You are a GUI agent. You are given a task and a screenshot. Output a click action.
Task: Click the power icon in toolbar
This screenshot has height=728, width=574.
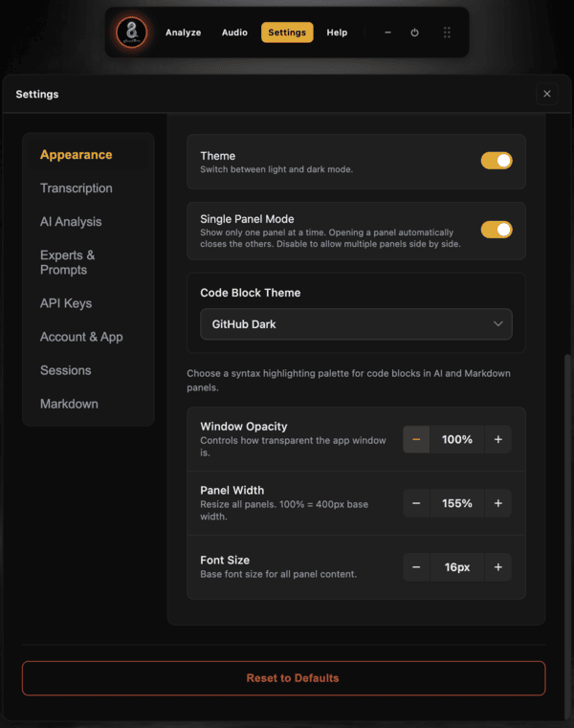coord(414,33)
